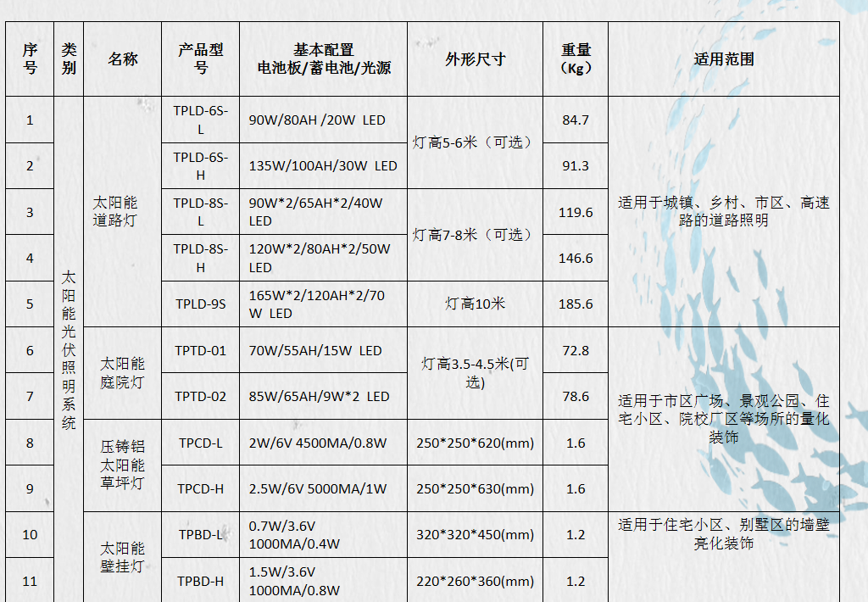868x602 pixels.
Task: Click weight value '119.6'
Action: coord(576,212)
